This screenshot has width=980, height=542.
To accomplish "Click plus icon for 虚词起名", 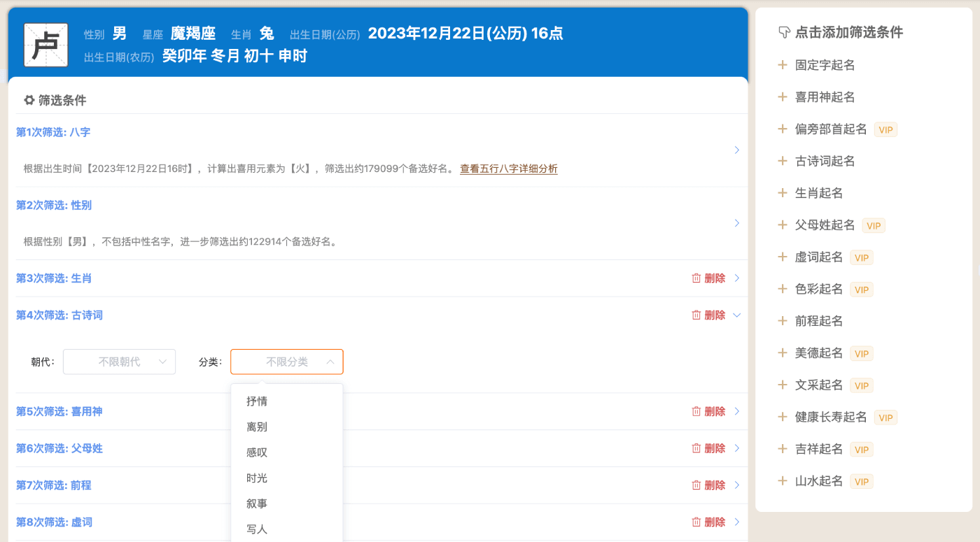I will coord(783,257).
